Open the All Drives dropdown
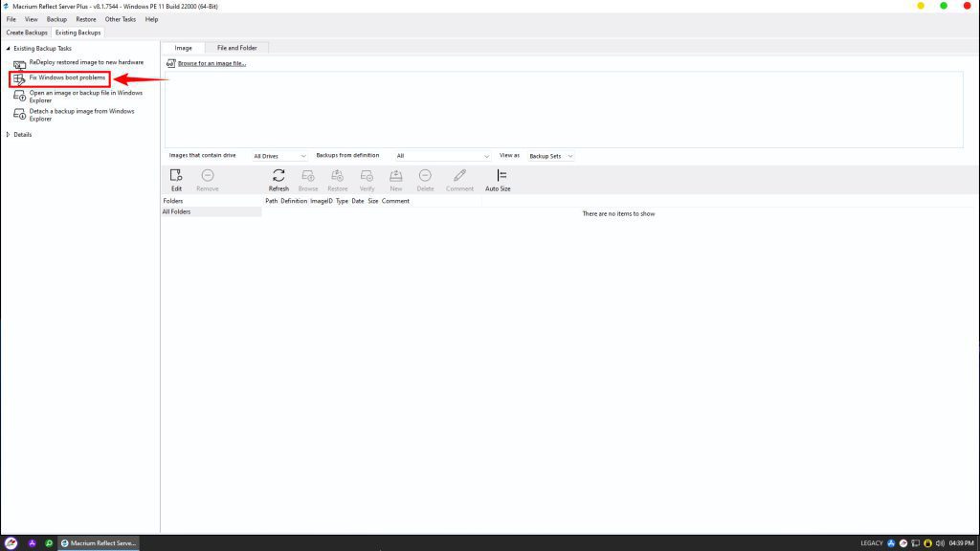The image size is (980, 551). 279,156
